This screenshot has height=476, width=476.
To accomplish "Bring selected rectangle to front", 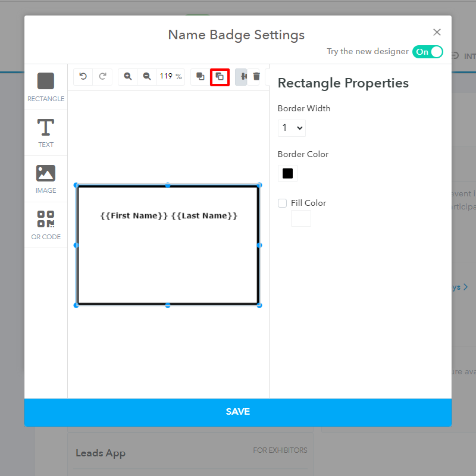I will click(201, 76).
